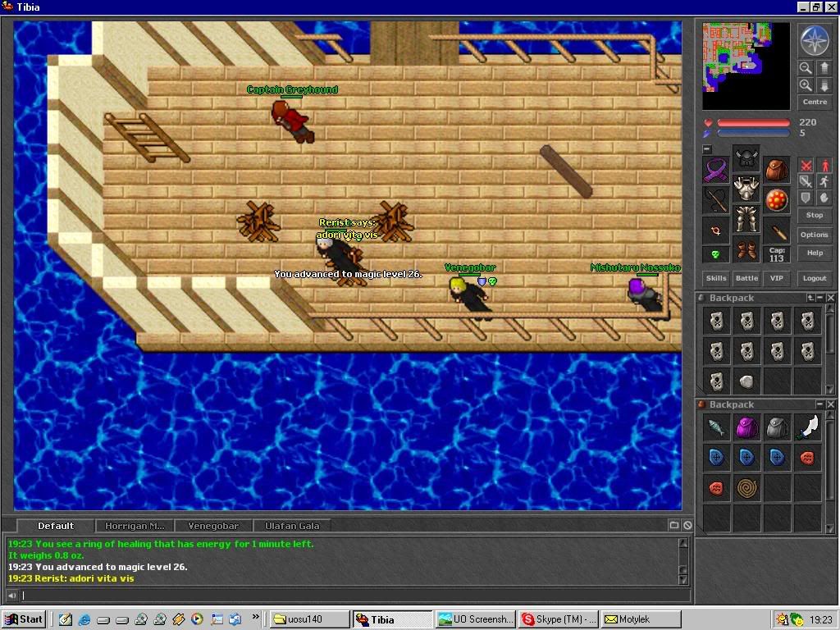This screenshot has height=630, width=840.
Task: Select chase-opponent mode (running figure)
Action: coord(824,181)
